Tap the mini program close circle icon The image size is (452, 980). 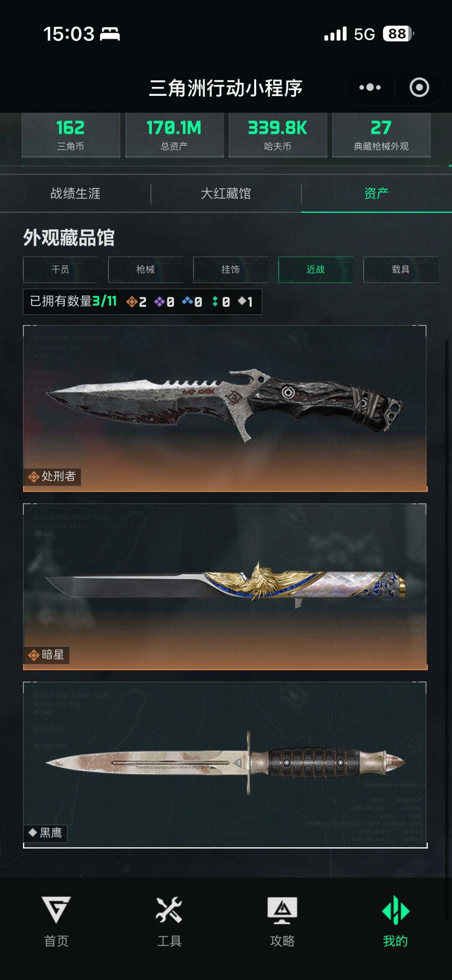(419, 87)
